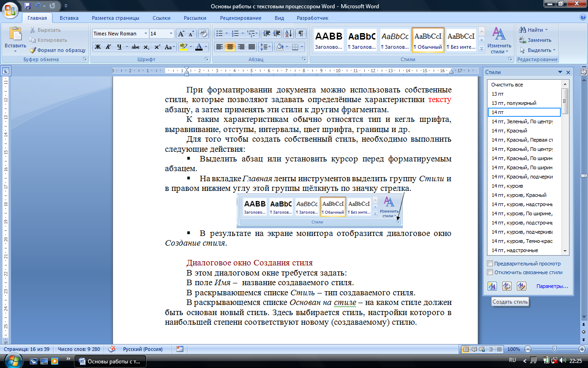
Task: Open underline style dropdown arrow
Action: click(x=127, y=47)
